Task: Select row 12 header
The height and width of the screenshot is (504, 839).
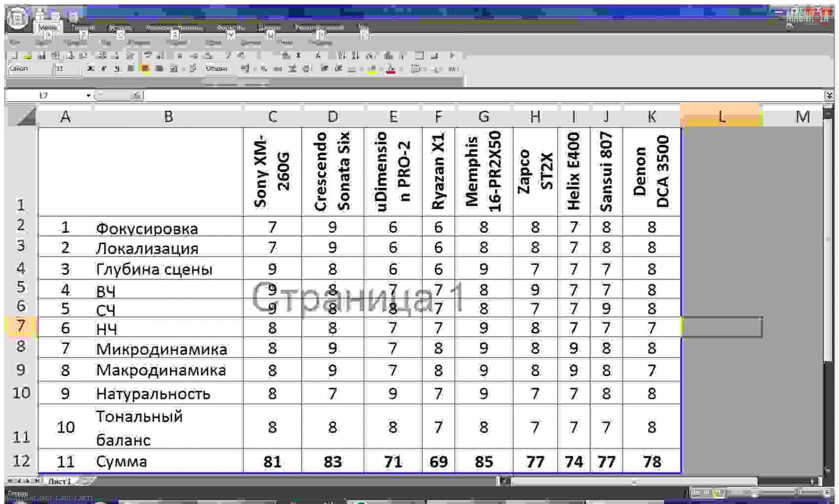Action: 21,460
